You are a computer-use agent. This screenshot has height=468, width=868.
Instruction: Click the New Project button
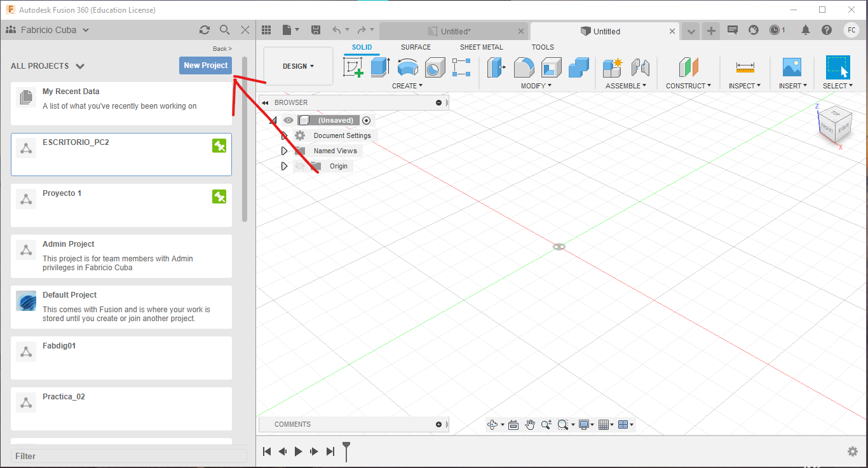(205, 65)
